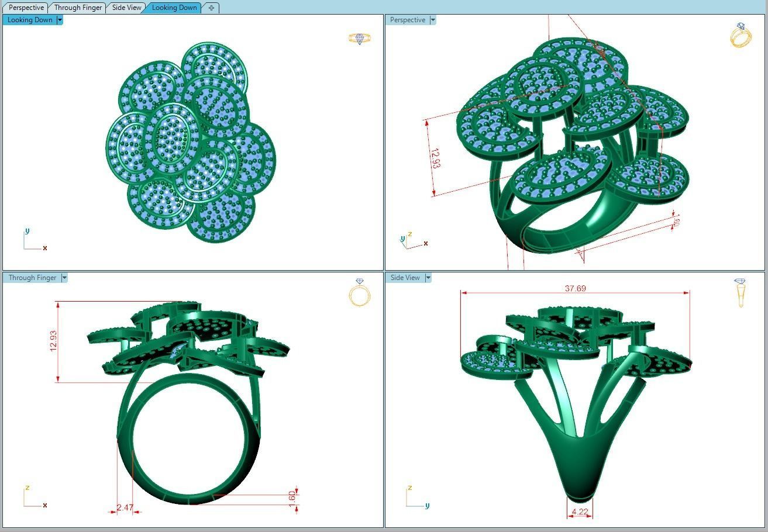
Task: Open the Perspective viewport dropdown arrow
Action: pos(433,20)
